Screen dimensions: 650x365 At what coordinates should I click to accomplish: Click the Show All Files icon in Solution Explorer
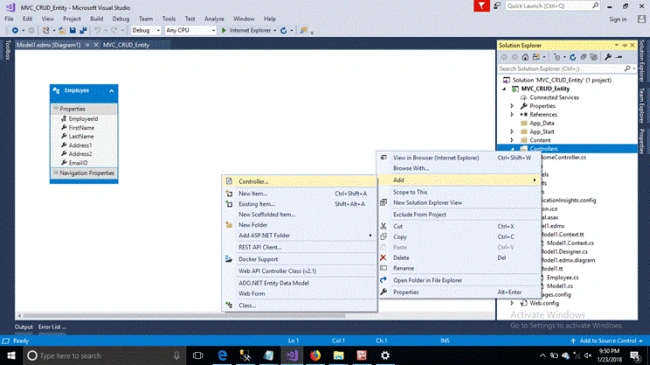tap(594, 57)
